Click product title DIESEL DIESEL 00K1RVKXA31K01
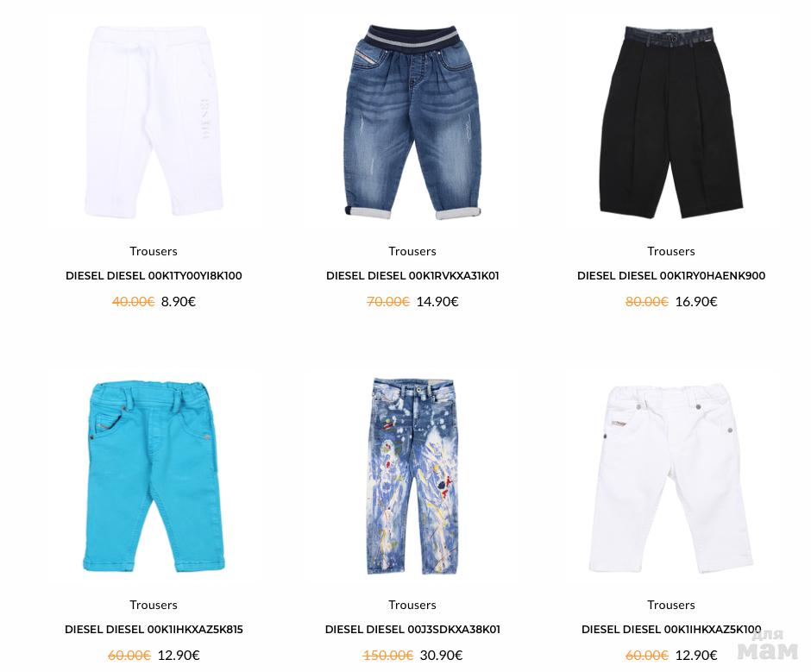 click(412, 276)
